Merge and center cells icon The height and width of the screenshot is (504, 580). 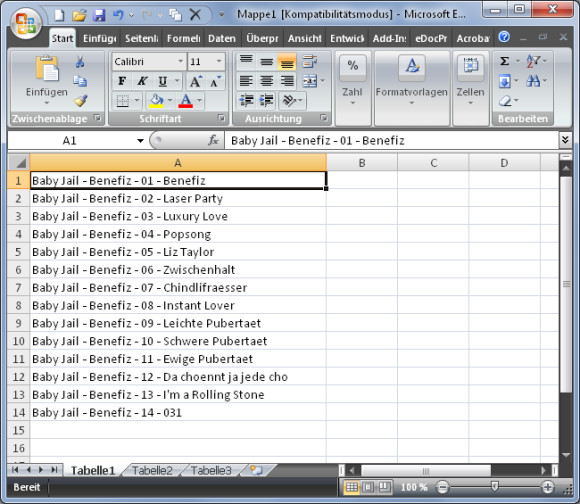point(310,80)
